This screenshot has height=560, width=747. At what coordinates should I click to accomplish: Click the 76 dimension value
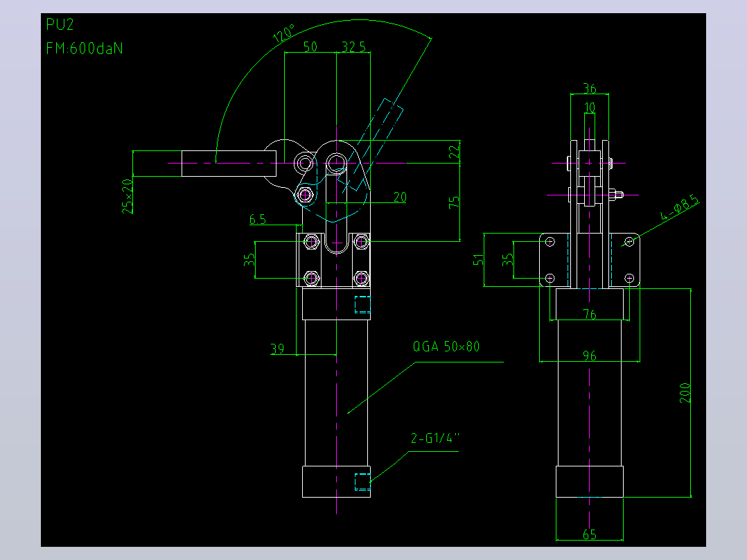coord(590,315)
